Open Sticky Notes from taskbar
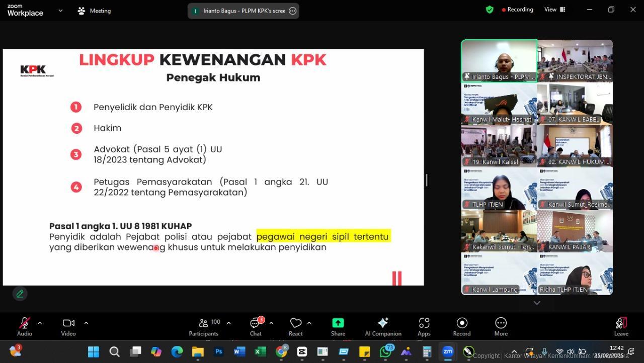 tap(364, 352)
